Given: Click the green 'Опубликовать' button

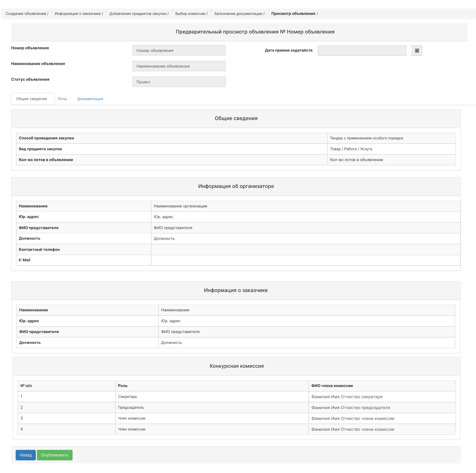Looking at the screenshot, I should (55, 455).
